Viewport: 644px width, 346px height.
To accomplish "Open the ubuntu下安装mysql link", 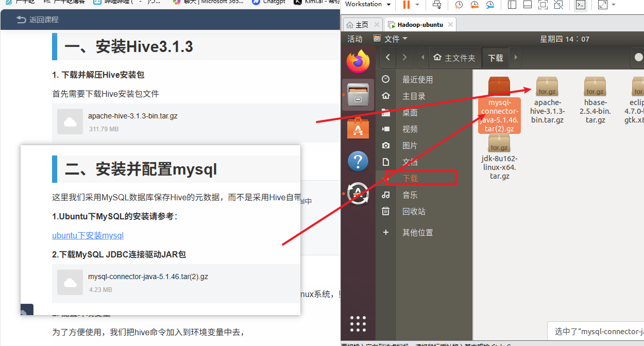I will point(88,236).
